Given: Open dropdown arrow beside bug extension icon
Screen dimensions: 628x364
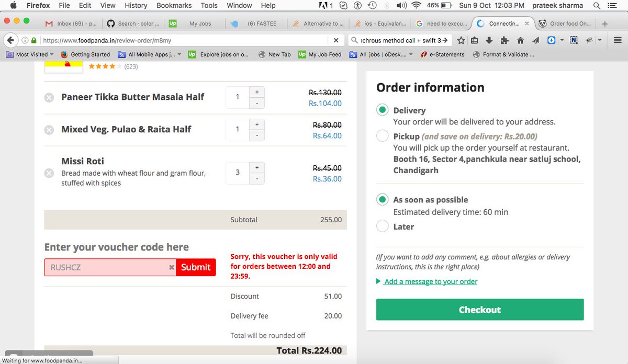Looking at the screenshot, I should (x=599, y=40).
